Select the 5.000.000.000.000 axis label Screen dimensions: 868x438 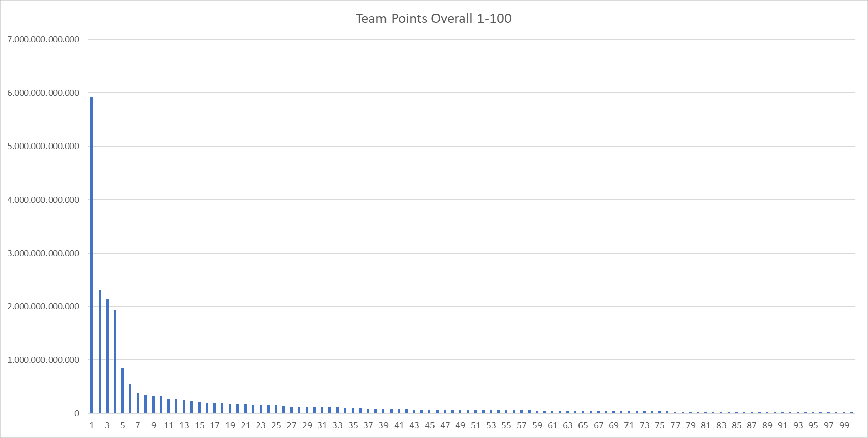click(43, 147)
